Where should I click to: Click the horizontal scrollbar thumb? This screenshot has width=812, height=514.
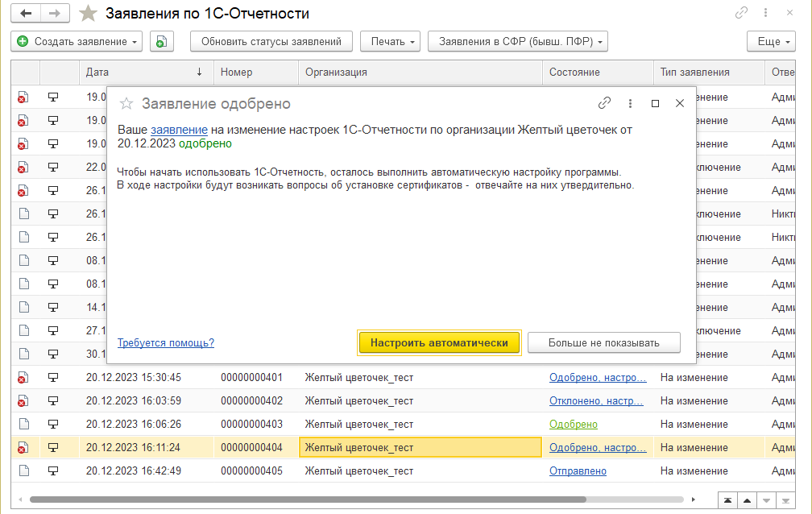pyautogui.click(x=308, y=500)
